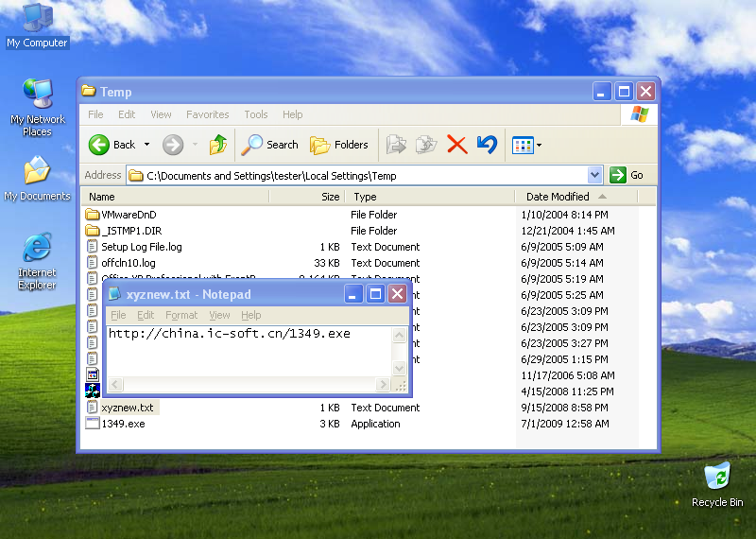Select the My Documents desktop icon
756x539 pixels.
coord(37,179)
